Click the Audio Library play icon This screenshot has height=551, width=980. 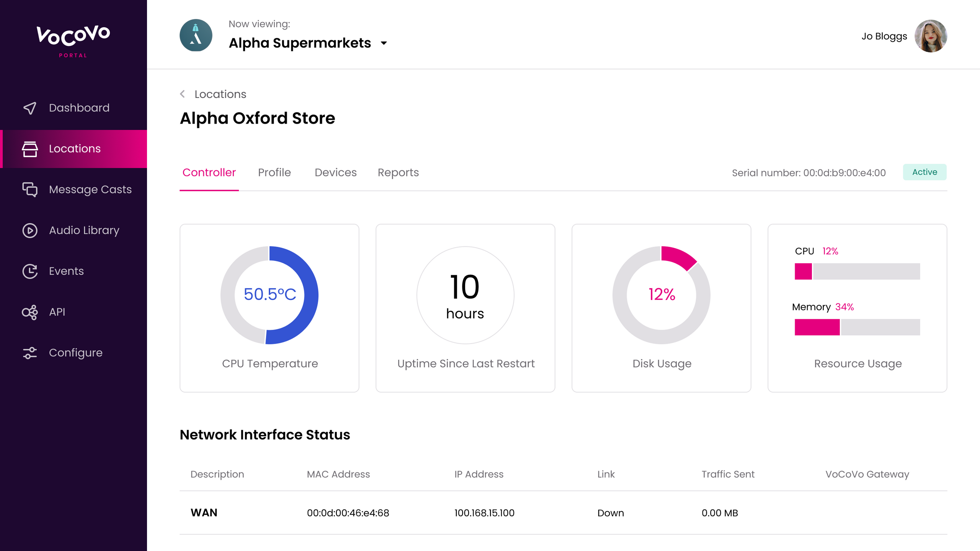click(x=30, y=230)
